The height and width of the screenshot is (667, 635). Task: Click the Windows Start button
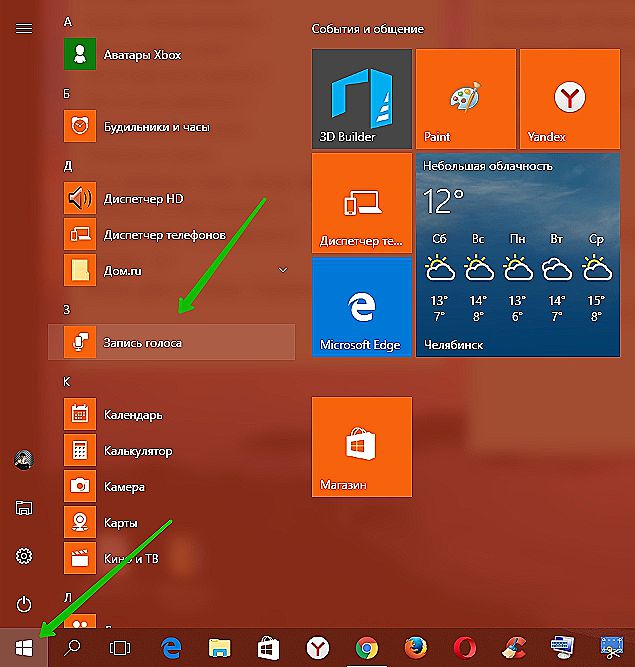(24, 648)
